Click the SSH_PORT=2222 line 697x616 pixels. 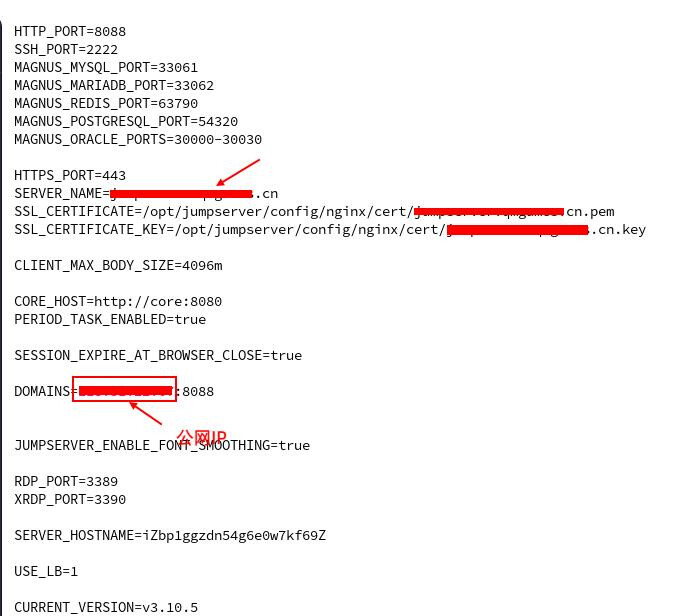pos(66,49)
